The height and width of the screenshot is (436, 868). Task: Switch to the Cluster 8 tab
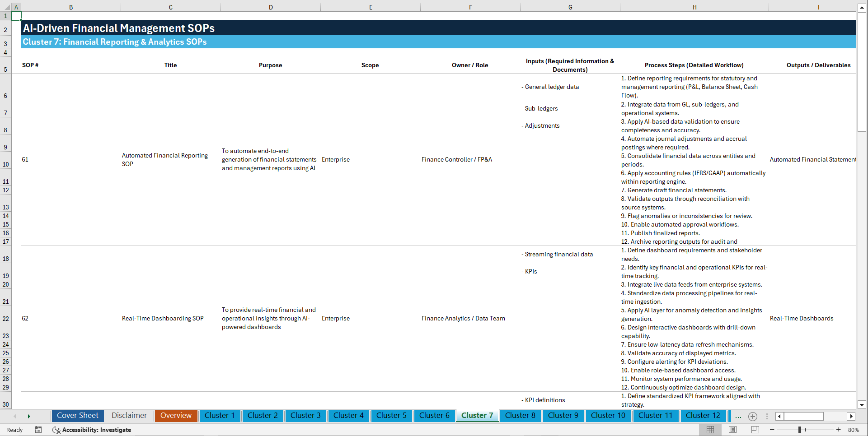point(520,416)
